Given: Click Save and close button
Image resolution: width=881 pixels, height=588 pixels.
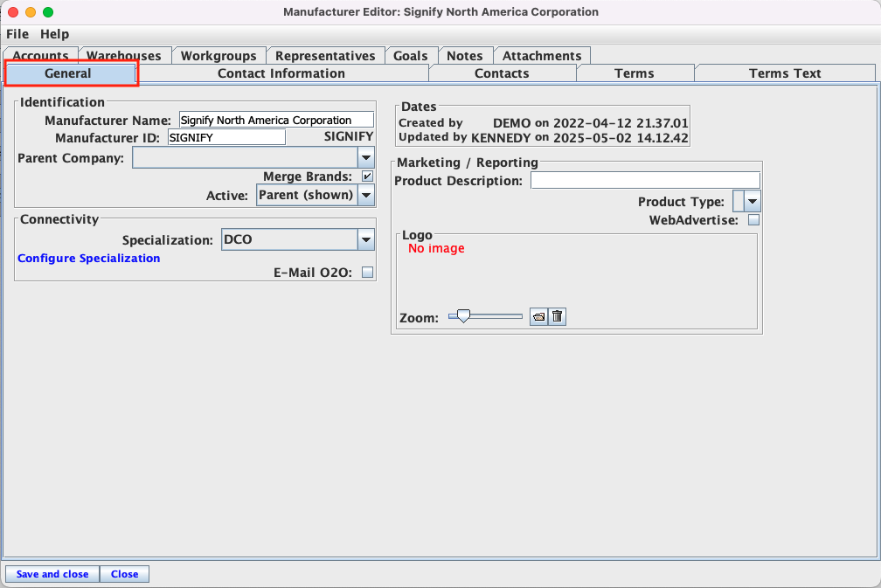Looking at the screenshot, I should 52,574.
